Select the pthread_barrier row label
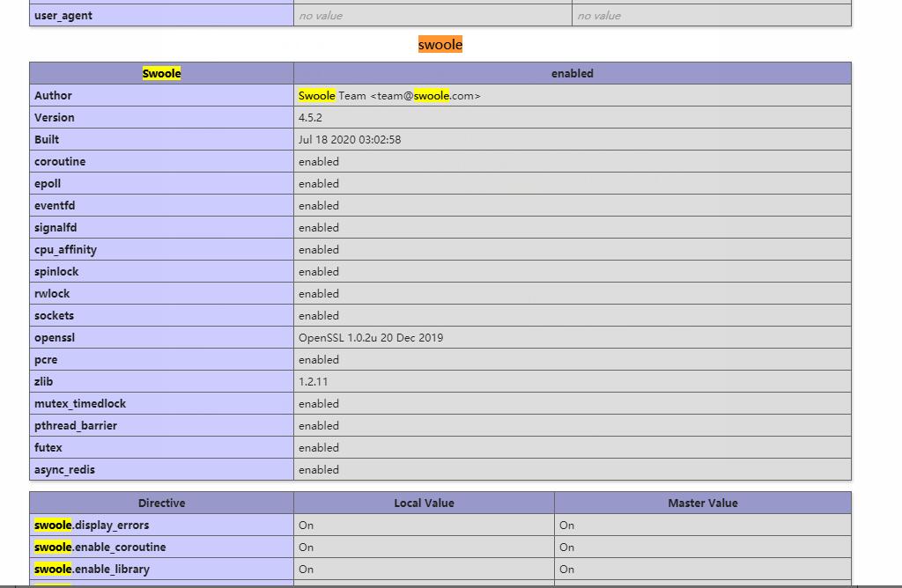902x588 pixels. (x=76, y=425)
